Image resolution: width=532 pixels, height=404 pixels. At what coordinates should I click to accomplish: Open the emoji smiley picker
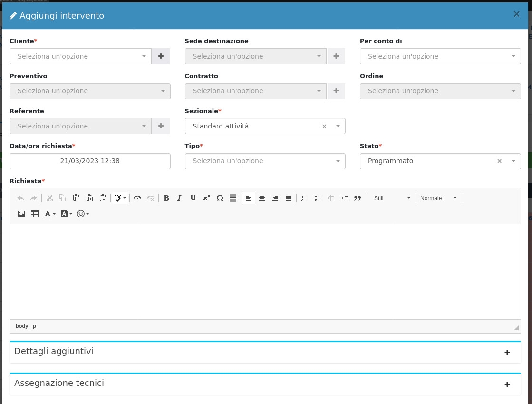(x=83, y=214)
